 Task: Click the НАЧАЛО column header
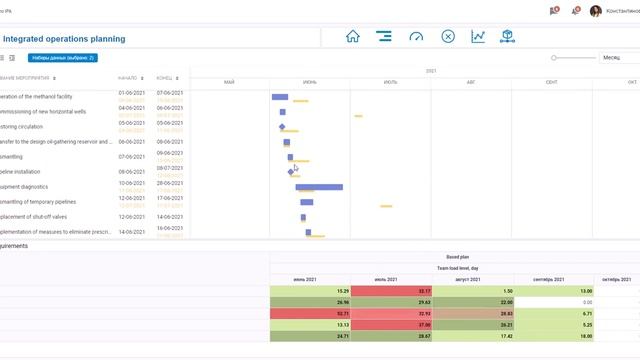[127, 78]
